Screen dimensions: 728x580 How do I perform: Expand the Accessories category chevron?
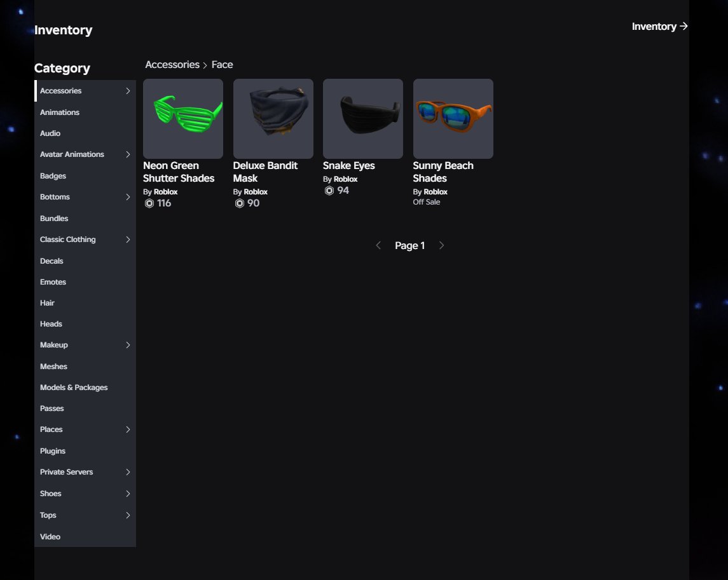(x=128, y=91)
